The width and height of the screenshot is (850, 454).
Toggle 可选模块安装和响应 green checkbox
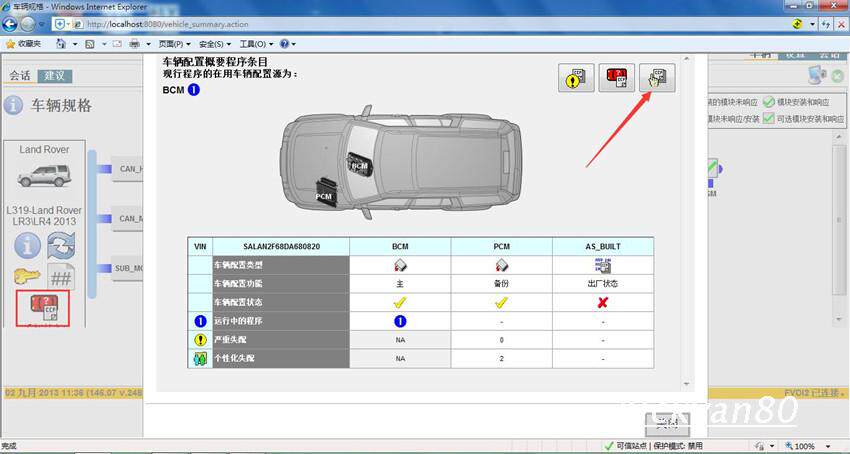(x=768, y=118)
